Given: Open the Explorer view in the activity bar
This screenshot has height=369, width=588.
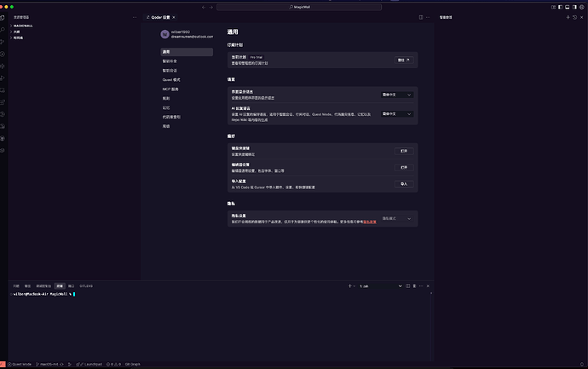Looking at the screenshot, I should coord(3,18).
